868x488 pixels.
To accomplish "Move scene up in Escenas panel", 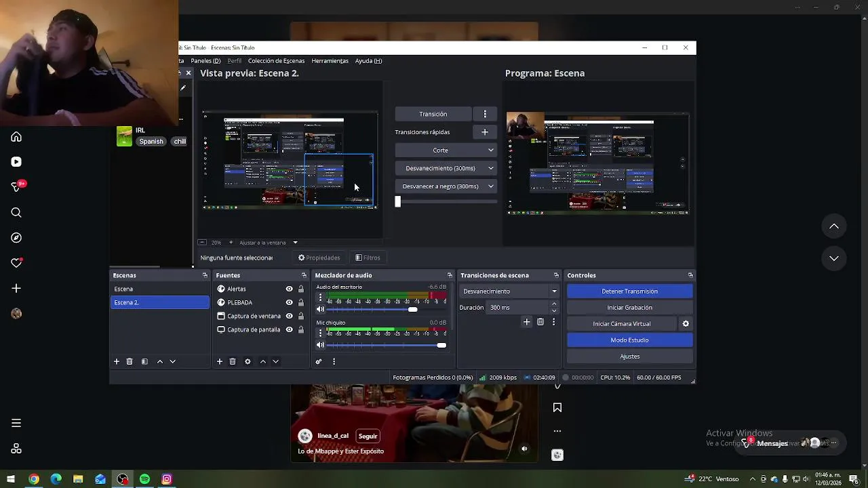I will click(x=160, y=362).
